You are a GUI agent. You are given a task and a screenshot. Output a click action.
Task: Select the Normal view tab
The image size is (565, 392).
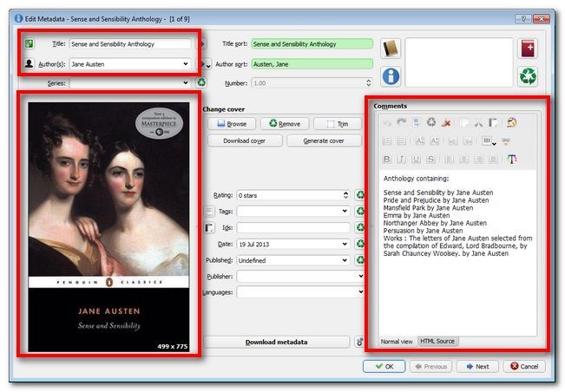(397, 341)
